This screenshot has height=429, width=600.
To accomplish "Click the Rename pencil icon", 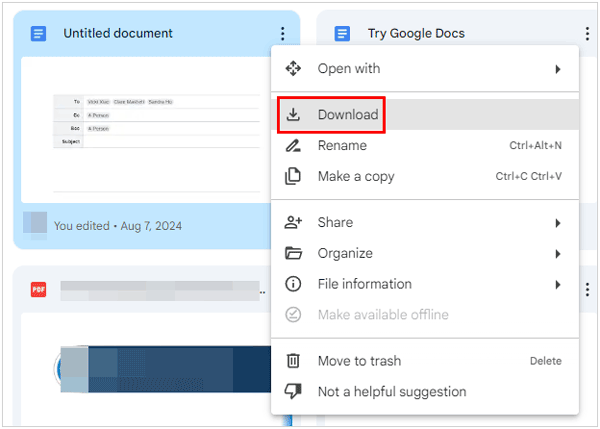I will pyautogui.click(x=293, y=145).
